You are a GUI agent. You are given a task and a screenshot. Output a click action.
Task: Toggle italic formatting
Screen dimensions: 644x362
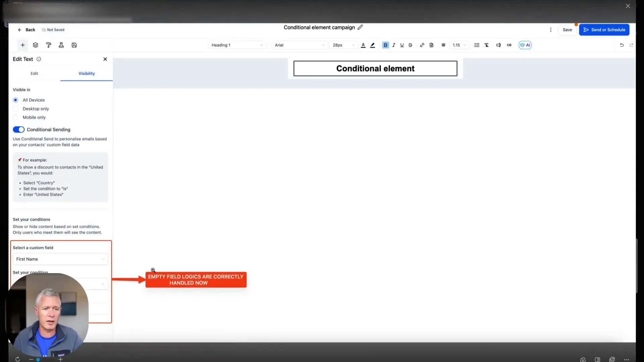(x=394, y=45)
